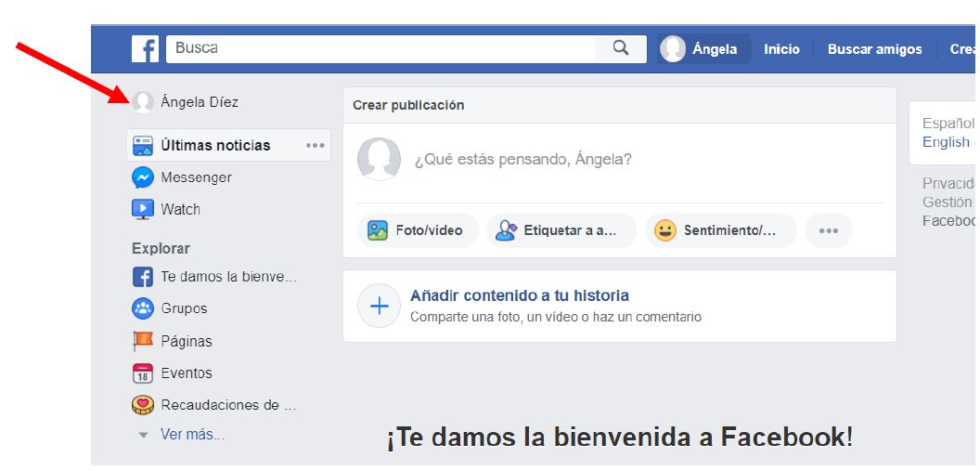980x471 pixels.
Task: Select the Etiquetar a a... button
Action: [561, 230]
